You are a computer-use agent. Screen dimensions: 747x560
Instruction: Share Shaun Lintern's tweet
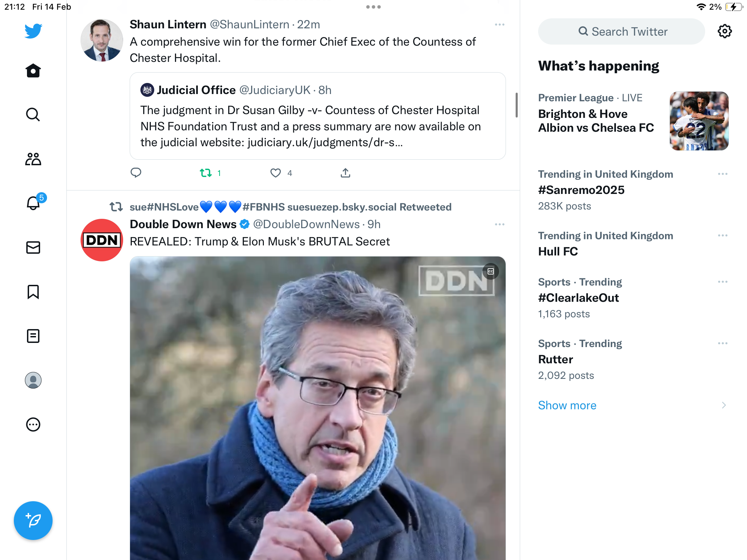(345, 173)
